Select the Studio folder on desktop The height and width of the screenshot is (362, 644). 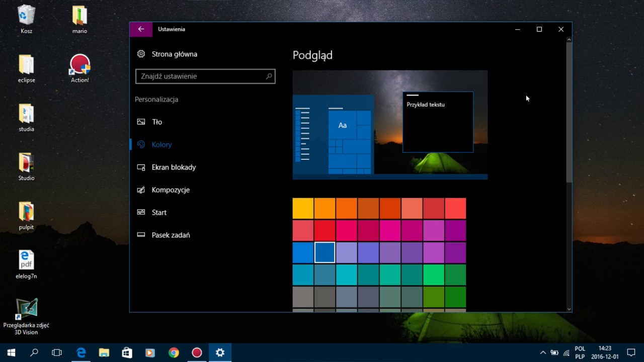coord(26,166)
